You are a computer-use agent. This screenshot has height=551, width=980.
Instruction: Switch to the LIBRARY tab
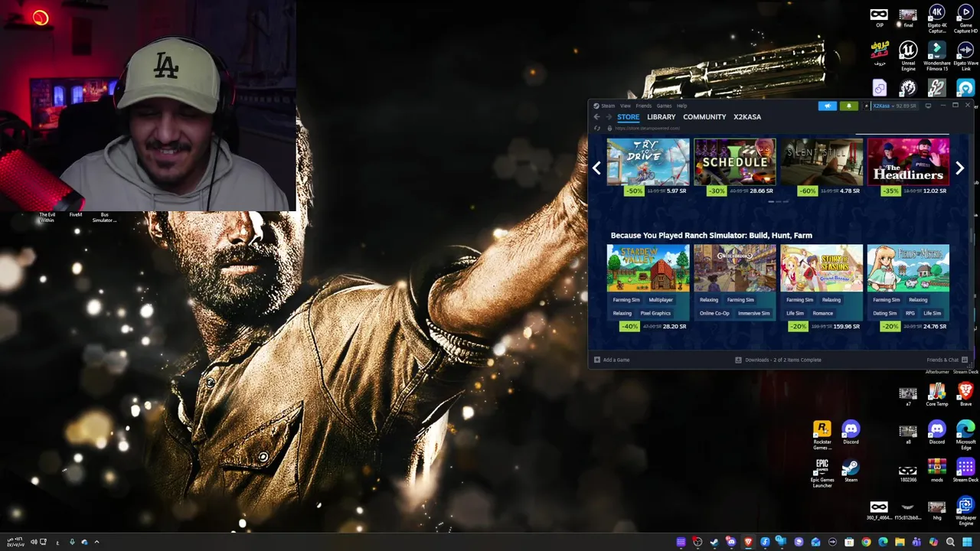pos(661,117)
